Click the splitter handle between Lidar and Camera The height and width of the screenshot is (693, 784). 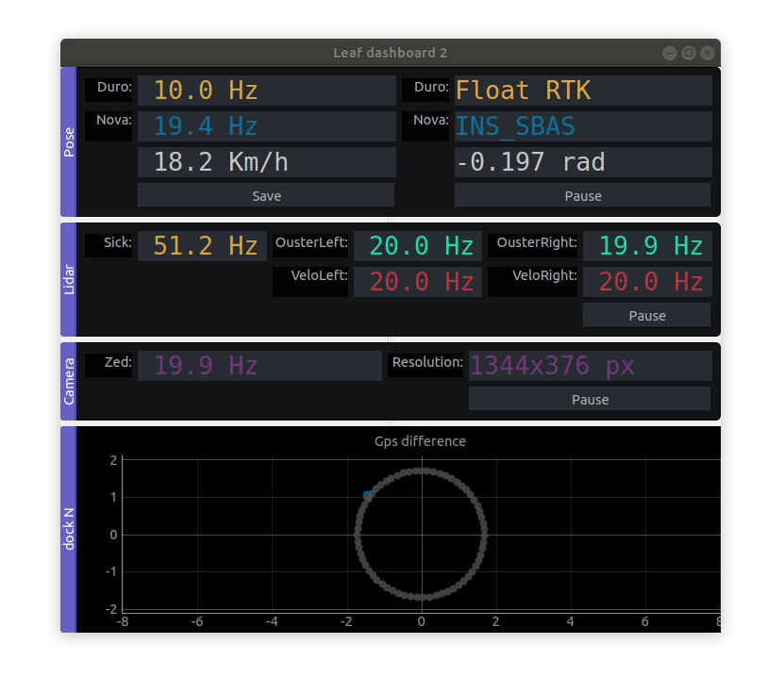coord(391,339)
